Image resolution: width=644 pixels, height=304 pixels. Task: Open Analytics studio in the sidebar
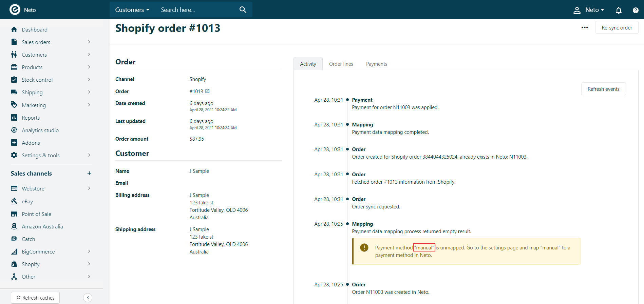(x=40, y=130)
